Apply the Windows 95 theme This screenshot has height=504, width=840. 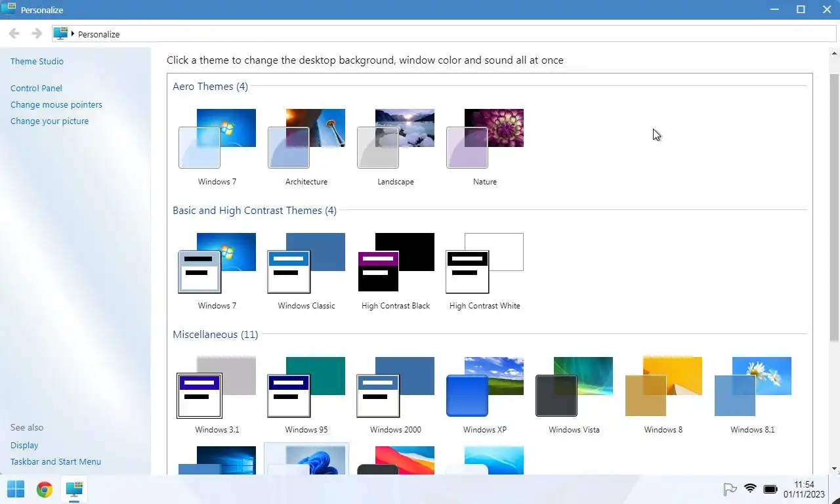[x=306, y=395]
